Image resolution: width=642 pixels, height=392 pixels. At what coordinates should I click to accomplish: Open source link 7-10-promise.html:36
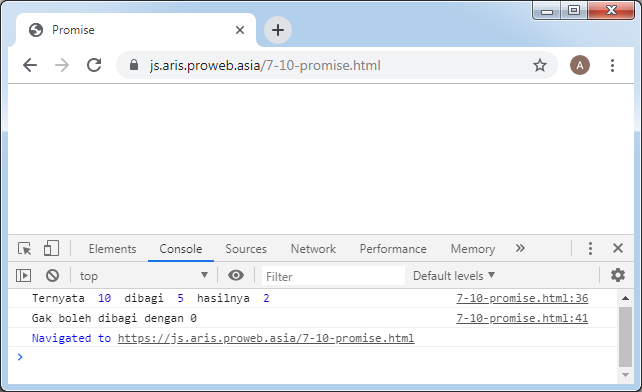(x=522, y=298)
